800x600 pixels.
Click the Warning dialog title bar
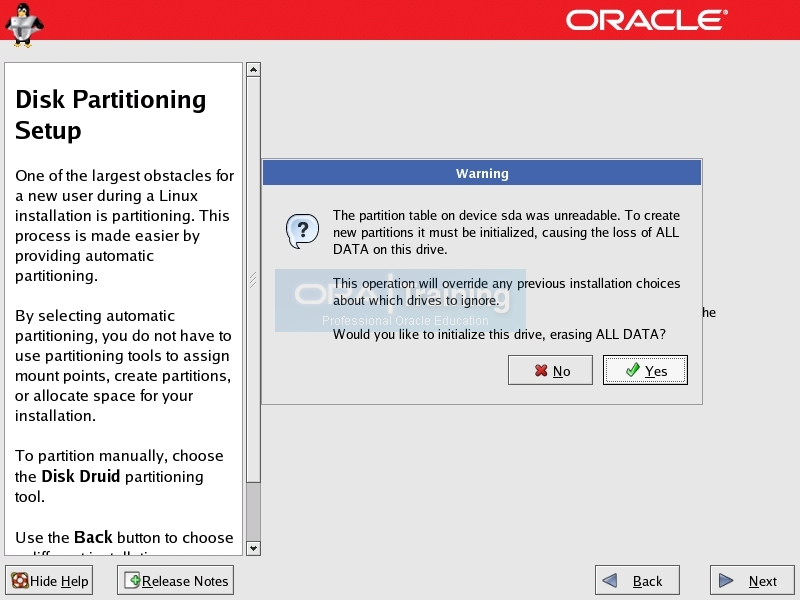click(x=482, y=173)
